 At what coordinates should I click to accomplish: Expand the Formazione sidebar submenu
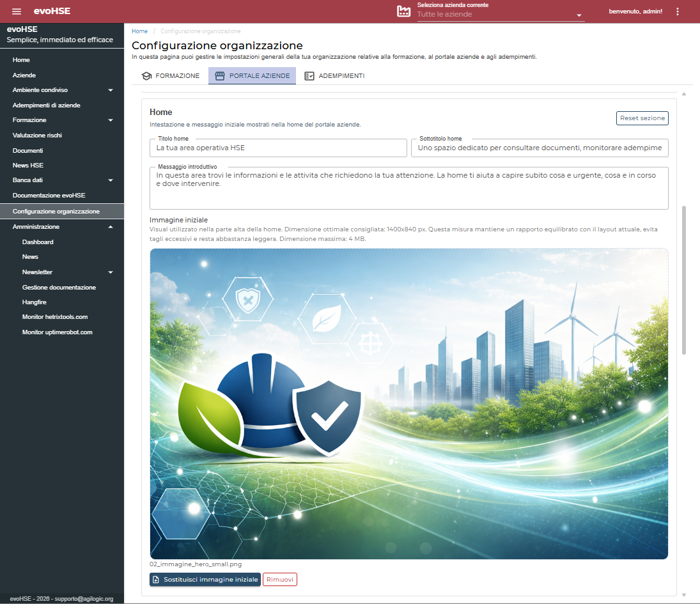111,120
